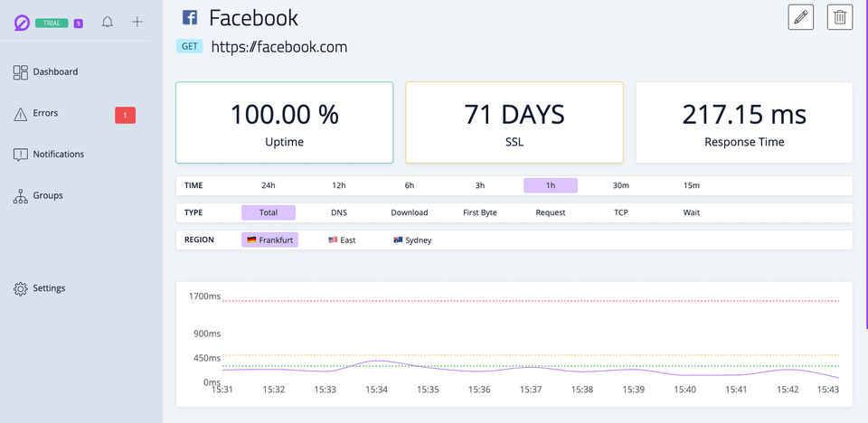This screenshot has width=868, height=423.
Task: Click the Dashboard grid icon
Action: [20, 72]
